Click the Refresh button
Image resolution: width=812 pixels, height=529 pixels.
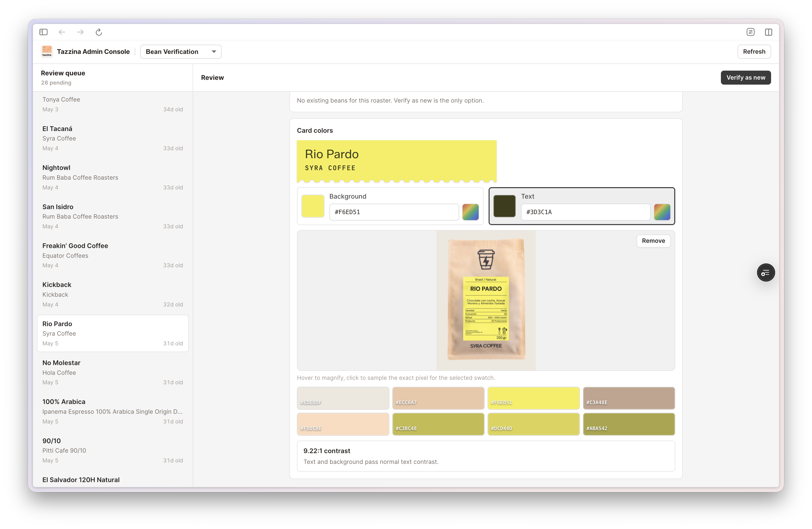754,51
